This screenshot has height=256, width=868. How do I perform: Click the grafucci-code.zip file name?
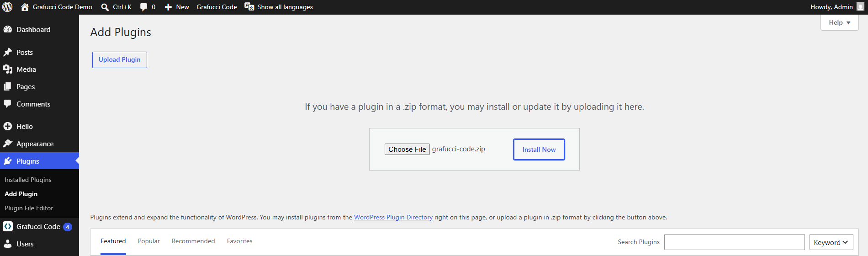pyautogui.click(x=459, y=149)
